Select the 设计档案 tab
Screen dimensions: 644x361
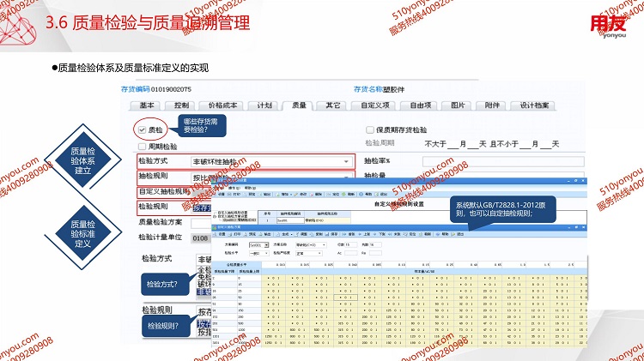[x=532, y=105]
